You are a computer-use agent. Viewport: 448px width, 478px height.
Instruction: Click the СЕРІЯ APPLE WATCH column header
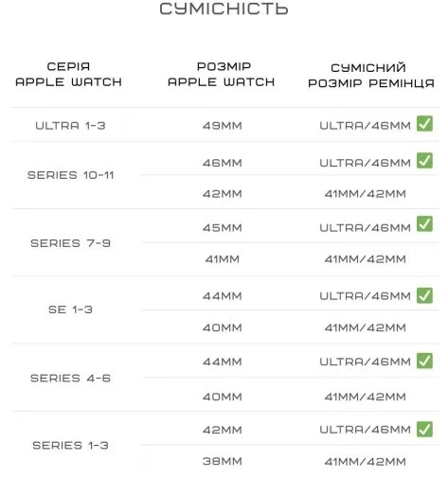[x=68, y=74]
